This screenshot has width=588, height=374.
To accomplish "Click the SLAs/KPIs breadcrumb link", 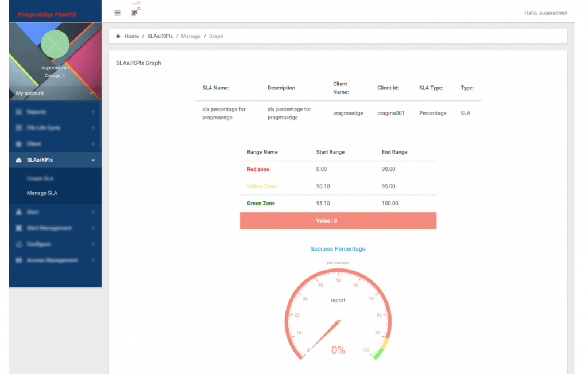I will [x=160, y=36].
